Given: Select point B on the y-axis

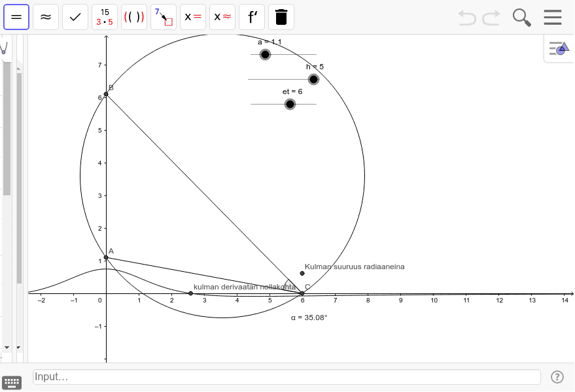Looking at the screenshot, I should click(x=106, y=94).
